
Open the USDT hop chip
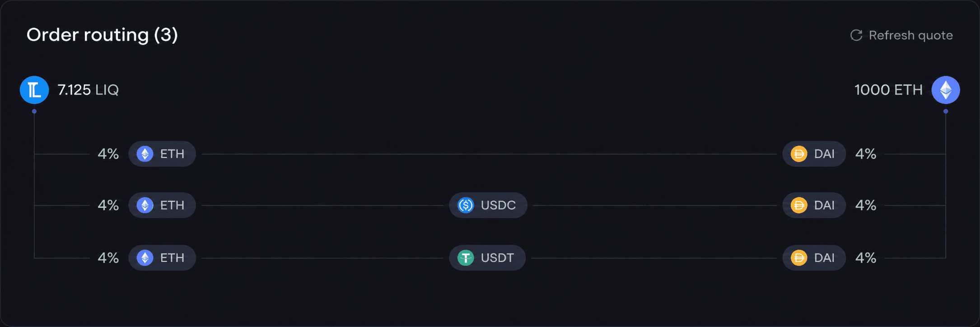(x=487, y=258)
